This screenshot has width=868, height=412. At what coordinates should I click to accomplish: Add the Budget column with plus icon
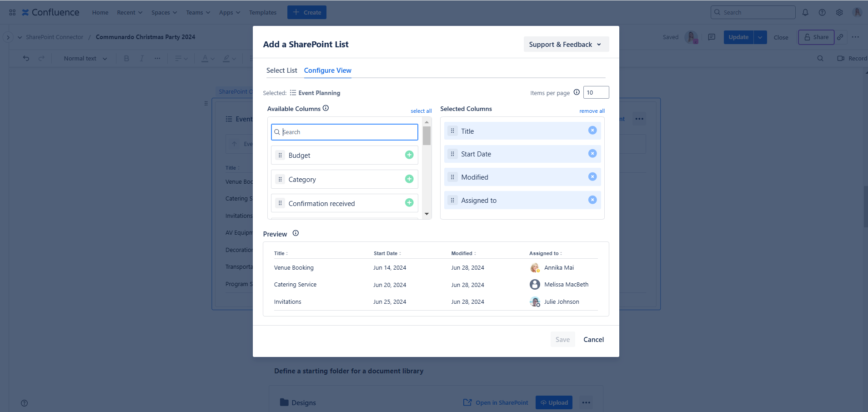[x=409, y=155]
